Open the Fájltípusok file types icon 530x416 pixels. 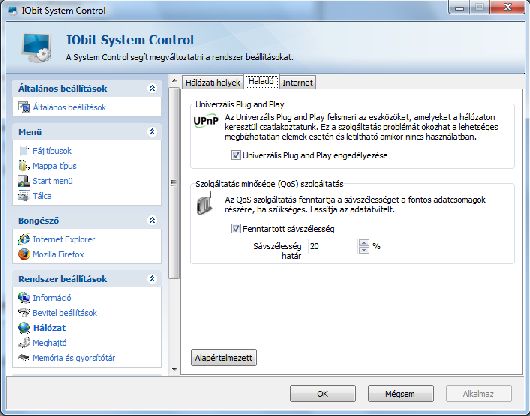[24, 151]
